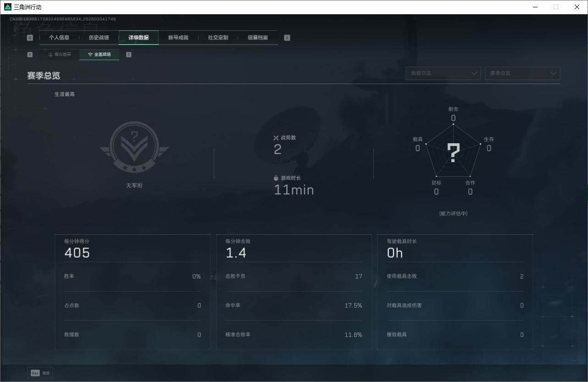Click the [能力评估中] status text
Viewport: 588px width, 382px height.
coord(453,213)
